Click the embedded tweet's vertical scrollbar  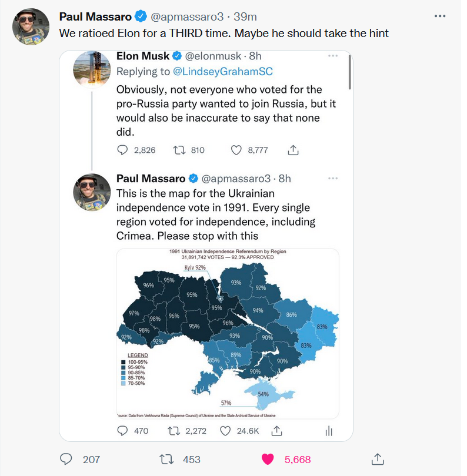point(350,72)
